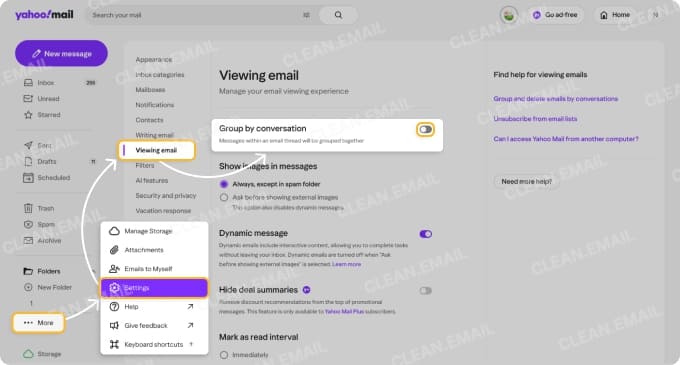Open Contacts settings

[x=149, y=120]
